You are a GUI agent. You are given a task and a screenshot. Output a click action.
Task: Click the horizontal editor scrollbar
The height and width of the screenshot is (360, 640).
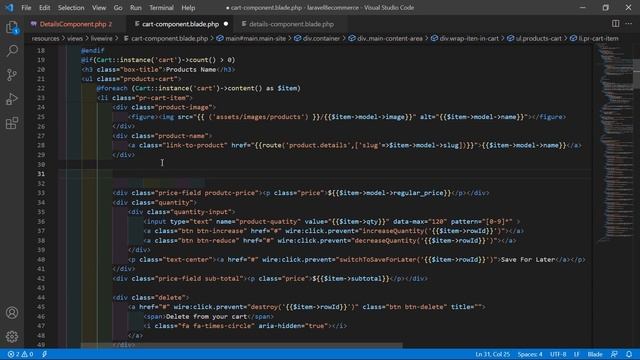[241, 345]
